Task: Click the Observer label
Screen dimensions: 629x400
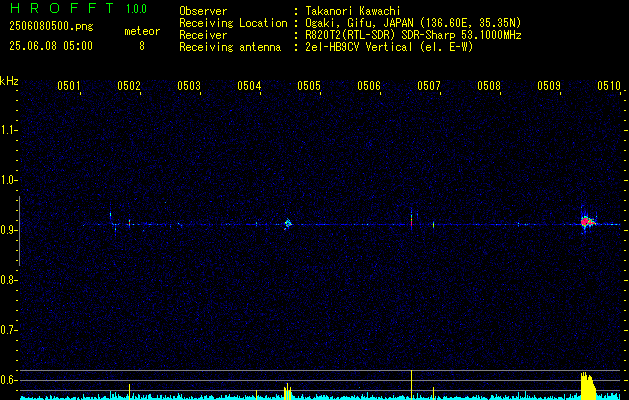Action: point(203,11)
